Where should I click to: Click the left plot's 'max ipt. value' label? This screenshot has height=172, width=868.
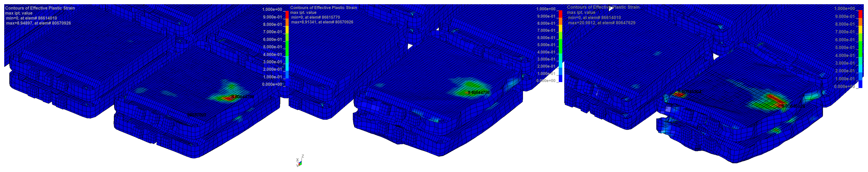19,13
